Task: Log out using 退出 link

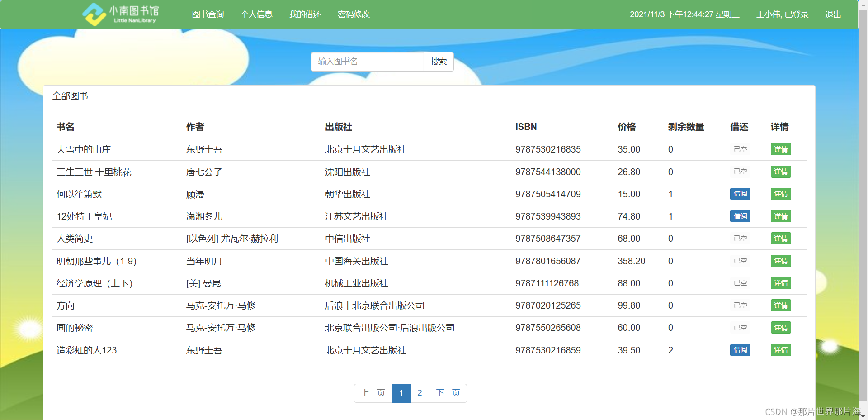Action: [833, 14]
